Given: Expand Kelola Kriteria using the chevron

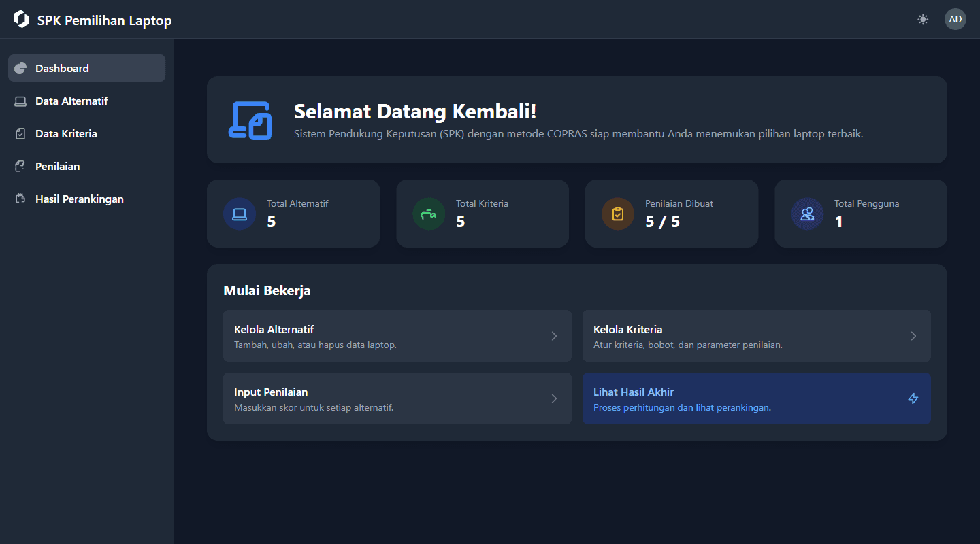Looking at the screenshot, I should [913, 335].
